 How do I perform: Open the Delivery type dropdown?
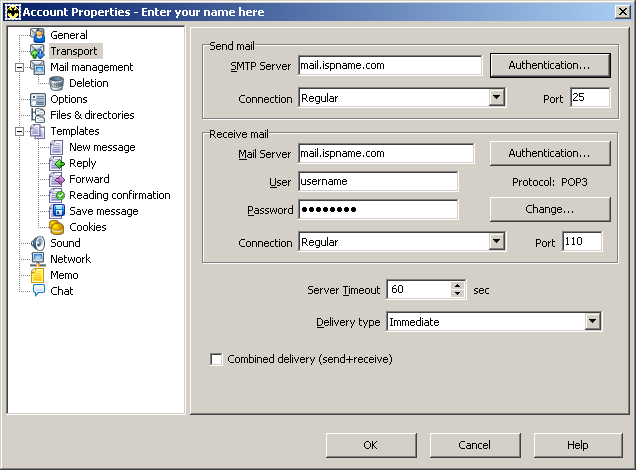point(592,322)
